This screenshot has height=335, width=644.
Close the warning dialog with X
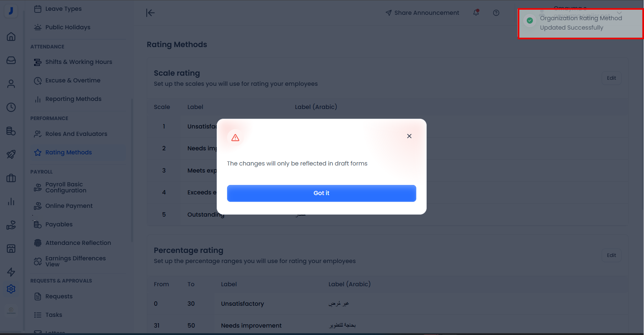pos(409,136)
